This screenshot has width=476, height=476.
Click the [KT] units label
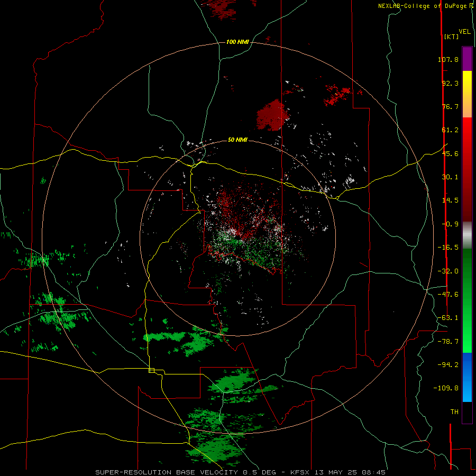coord(452,36)
